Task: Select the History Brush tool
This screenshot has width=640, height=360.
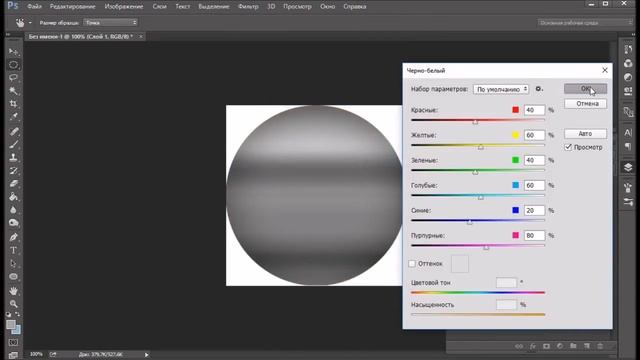Action: click(13, 171)
